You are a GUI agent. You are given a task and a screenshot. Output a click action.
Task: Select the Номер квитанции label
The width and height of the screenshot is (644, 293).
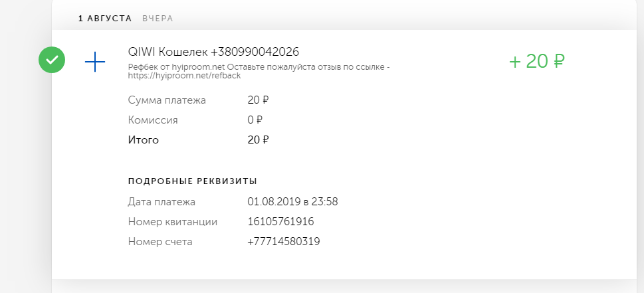click(173, 222)
